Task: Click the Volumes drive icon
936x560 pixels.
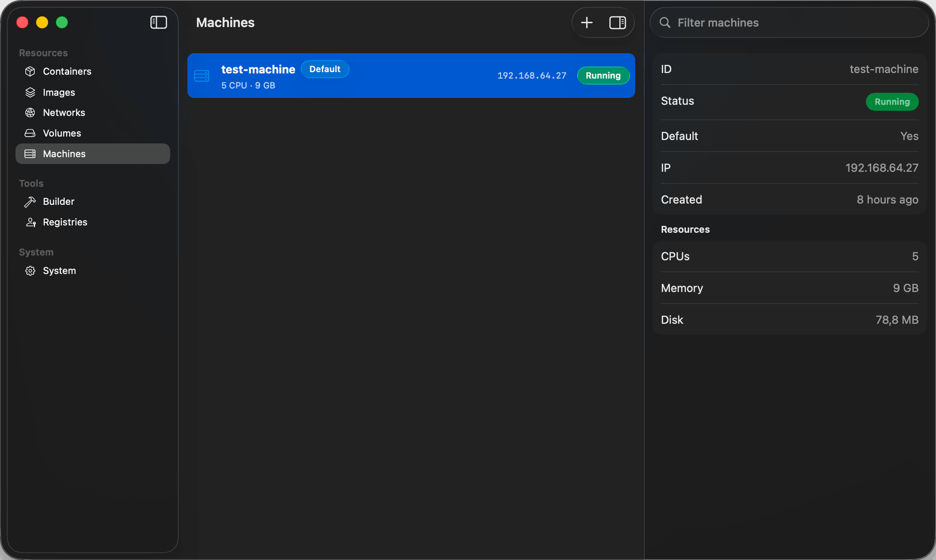Action: 30,133
